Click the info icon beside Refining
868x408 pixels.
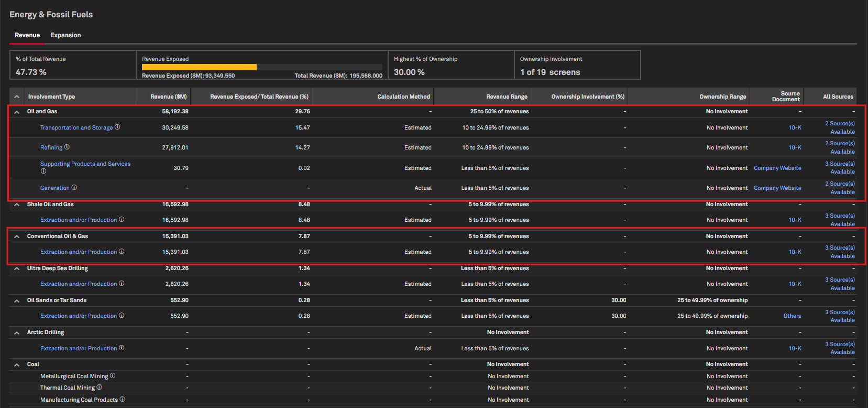coord(67,147)
